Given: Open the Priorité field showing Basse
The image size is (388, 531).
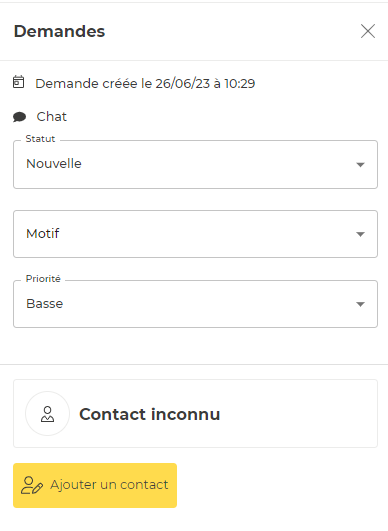Looking at the screenshot, I should 195,304.
